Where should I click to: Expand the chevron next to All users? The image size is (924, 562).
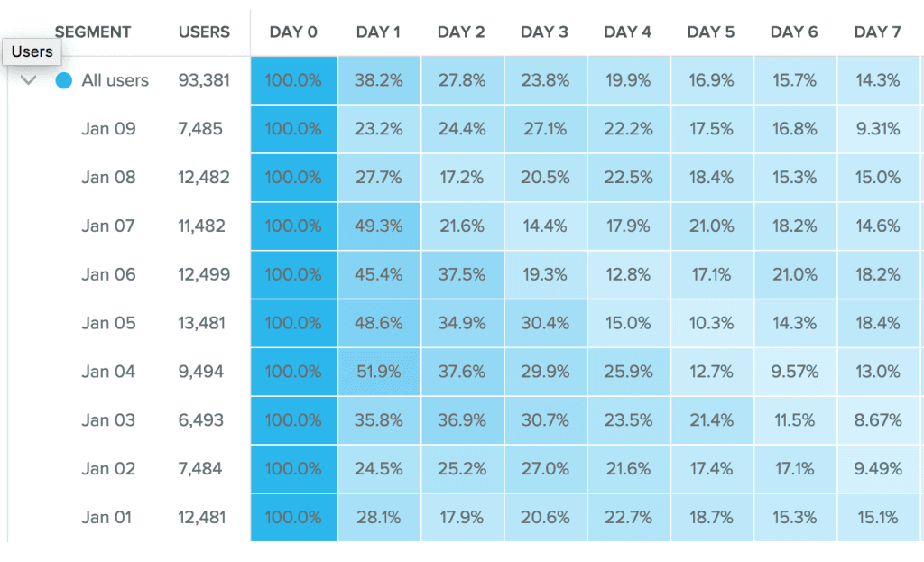click(x=28, y=80)
